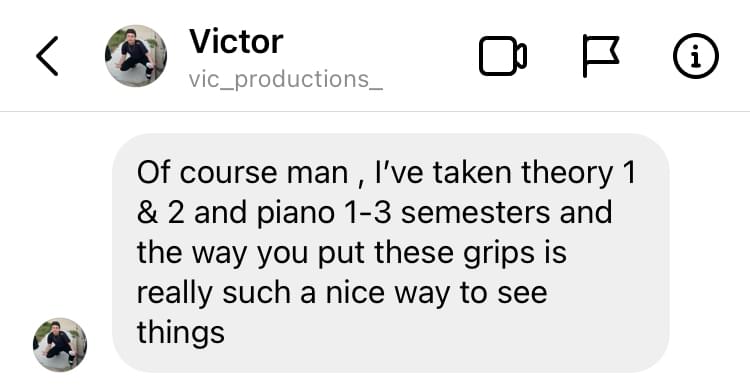
Task: Click the words 'nice way' in the message
Action: (x=387, y=293)
